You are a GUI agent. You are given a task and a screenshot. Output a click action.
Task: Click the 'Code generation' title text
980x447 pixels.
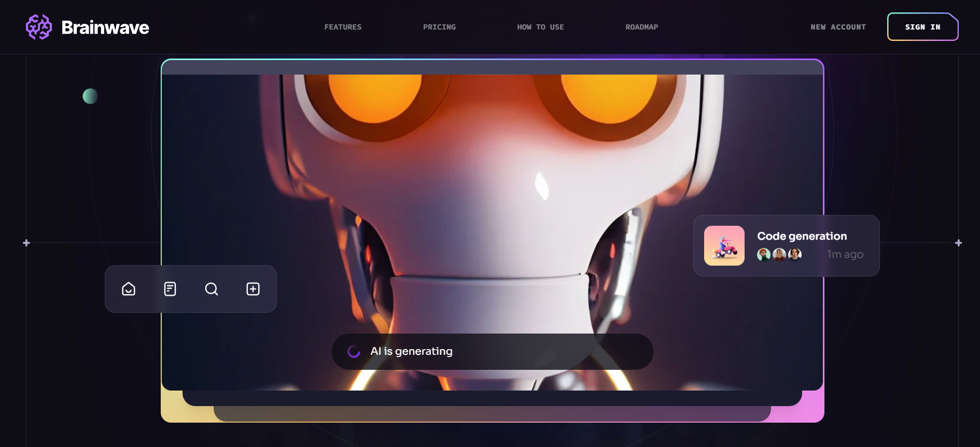(x=802, y=236)
